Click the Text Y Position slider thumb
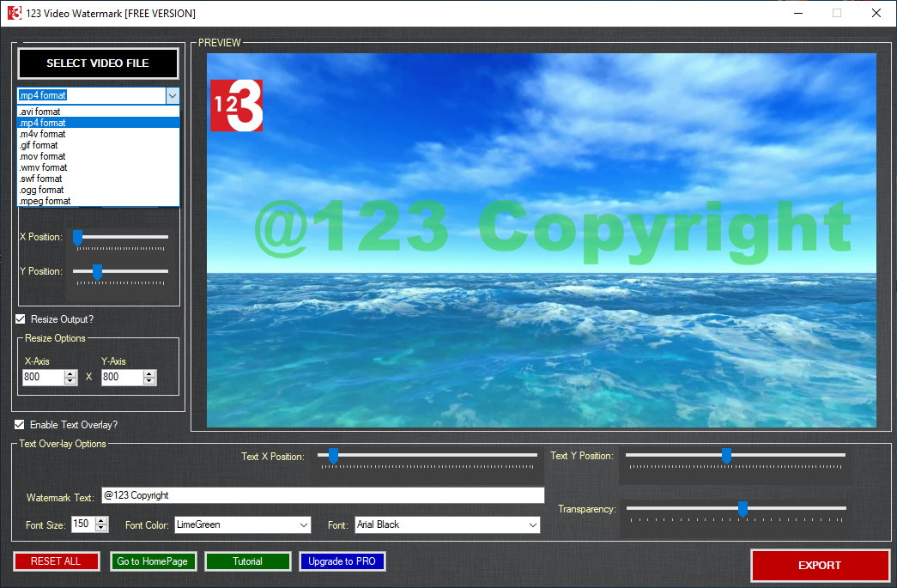This screenshot has width=897, height=588. click(726, 456)
